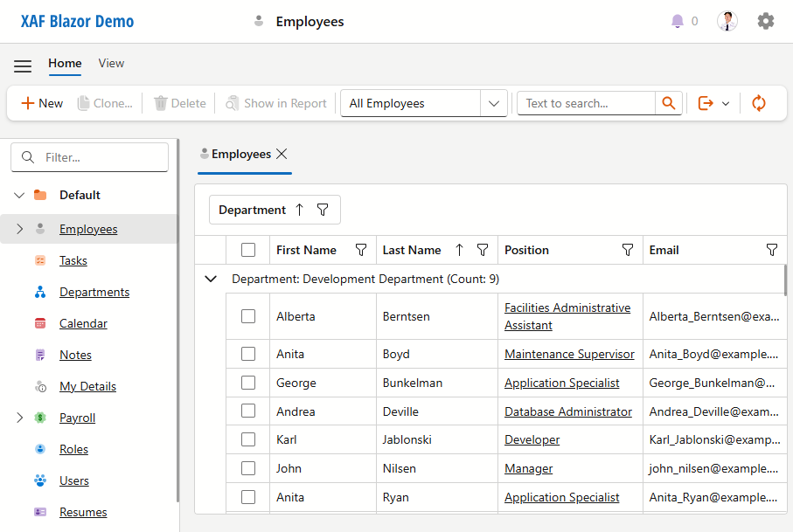The height and width of the screenshot is (532, 793).
Task: Open Departments from the navigation
Action: coord(94,292)
